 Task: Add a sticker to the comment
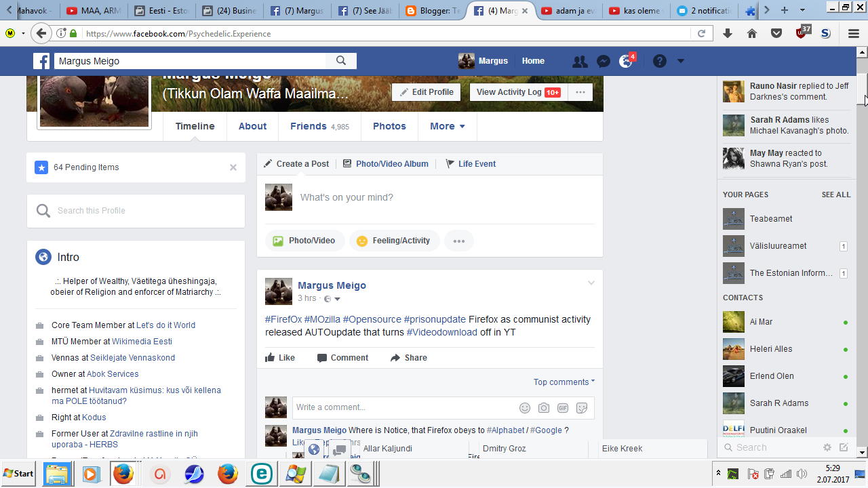pyautogui.click(x=582, y=407)
